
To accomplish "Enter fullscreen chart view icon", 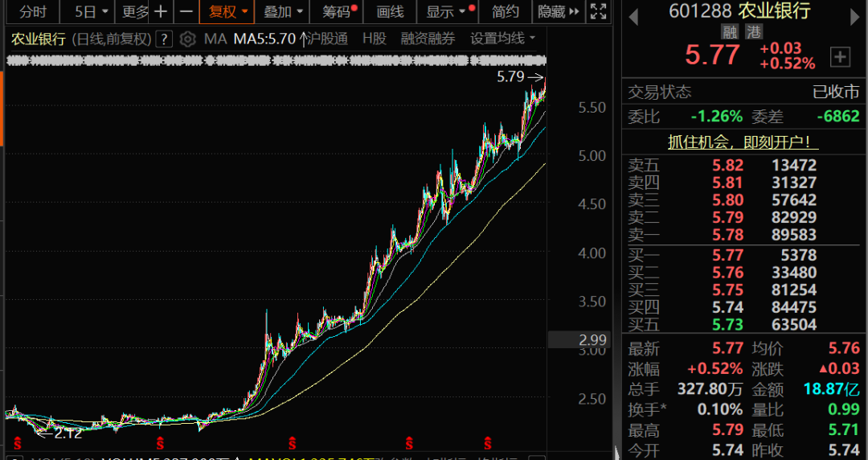I will pyautogui.click(x=598, y=11).
